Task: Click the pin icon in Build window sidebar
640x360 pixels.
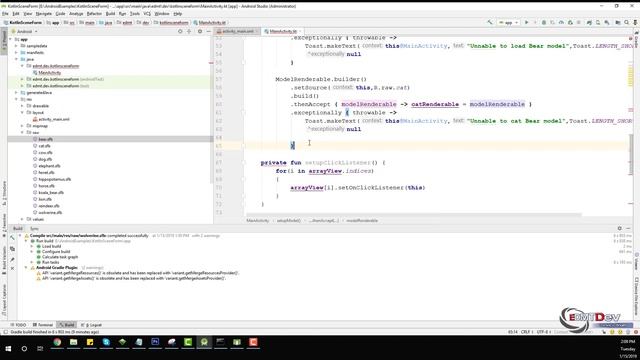Action: [x=12, y=259]
